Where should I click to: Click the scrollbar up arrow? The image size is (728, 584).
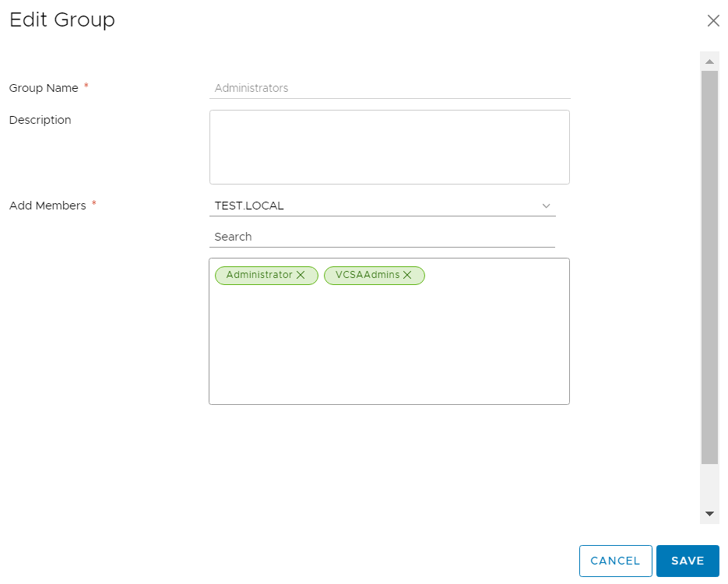[709, 62]
